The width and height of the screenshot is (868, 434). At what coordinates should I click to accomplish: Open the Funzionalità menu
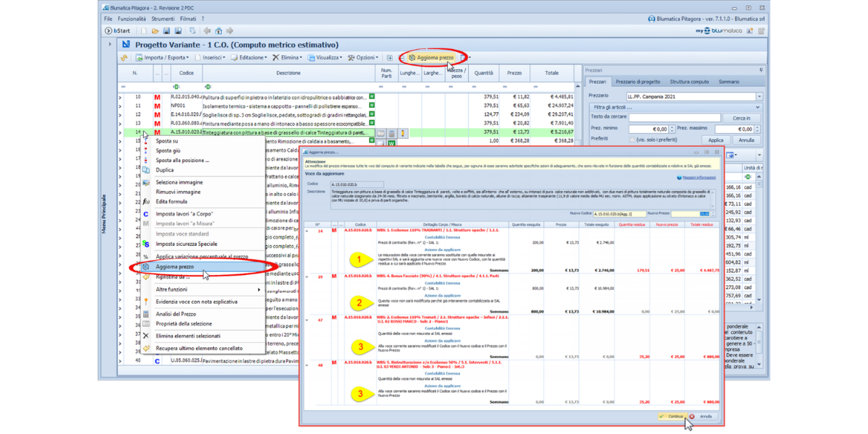[132, 19]
